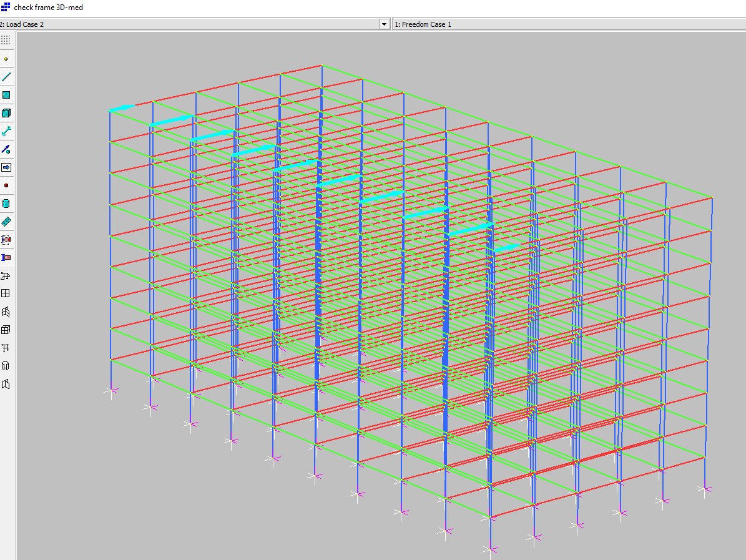The image size is (746, 560).
Task: Select the cyan brick cube tool
Action: pyautogui.click(x=6, y=113)
